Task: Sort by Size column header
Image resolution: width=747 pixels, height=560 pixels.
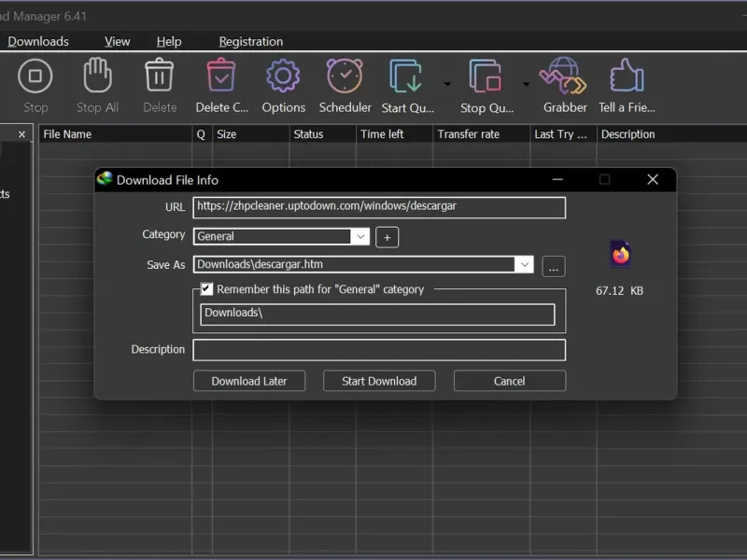Action: [x=250, y=134]
